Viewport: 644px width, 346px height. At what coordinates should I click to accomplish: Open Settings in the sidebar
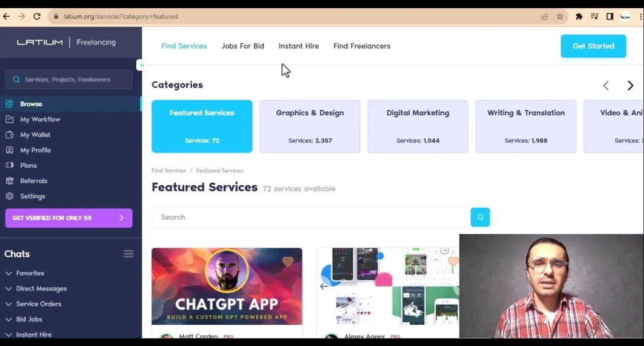point(33,196)
